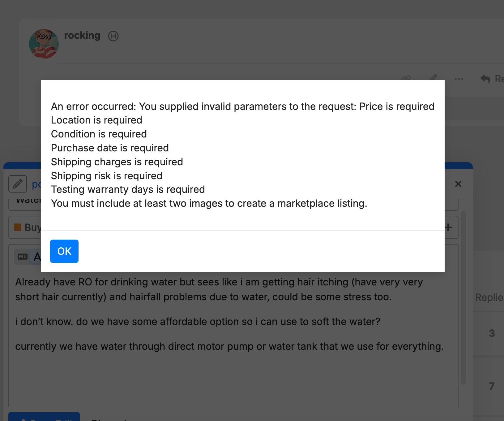
Task: Open the rocking username link
Action: coord(82,36)
